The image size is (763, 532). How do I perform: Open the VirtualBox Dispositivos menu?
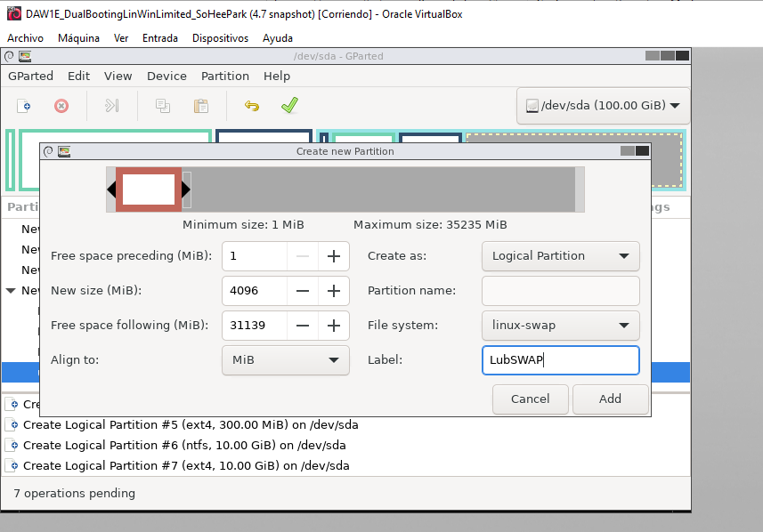tap(221, 38)
